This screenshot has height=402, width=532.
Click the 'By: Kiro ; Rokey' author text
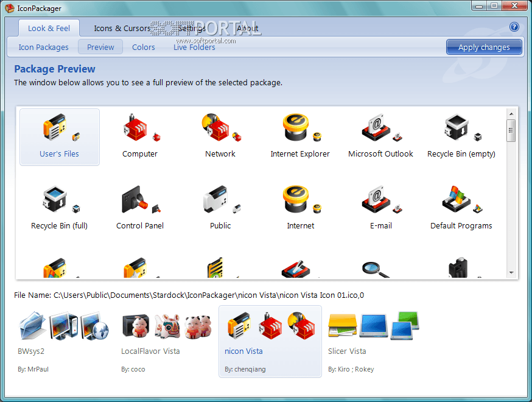coord(351,369)
